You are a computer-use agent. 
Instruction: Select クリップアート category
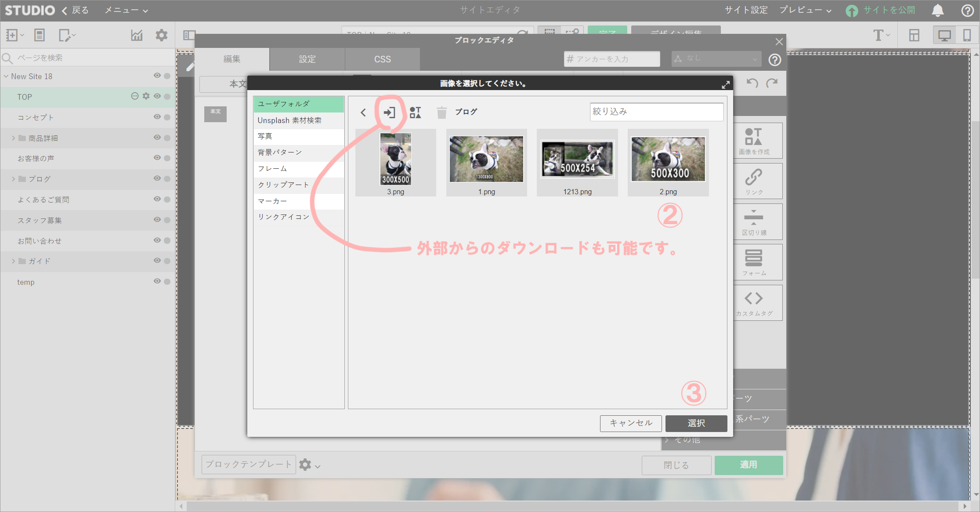(283, 185)
